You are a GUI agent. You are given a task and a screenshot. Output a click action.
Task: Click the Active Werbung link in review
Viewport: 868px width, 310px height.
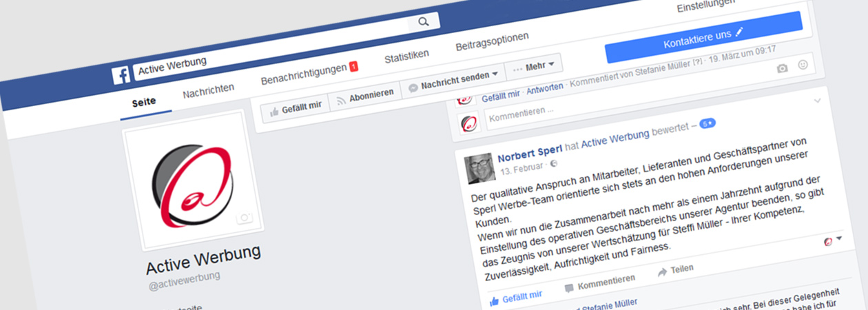coord(614,137)
